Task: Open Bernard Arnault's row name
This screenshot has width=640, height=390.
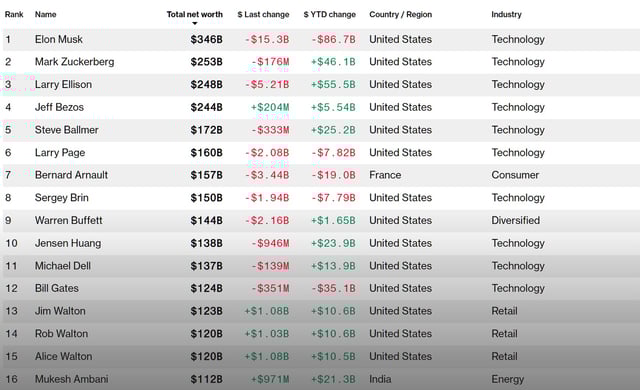Action: click(71, 175)
